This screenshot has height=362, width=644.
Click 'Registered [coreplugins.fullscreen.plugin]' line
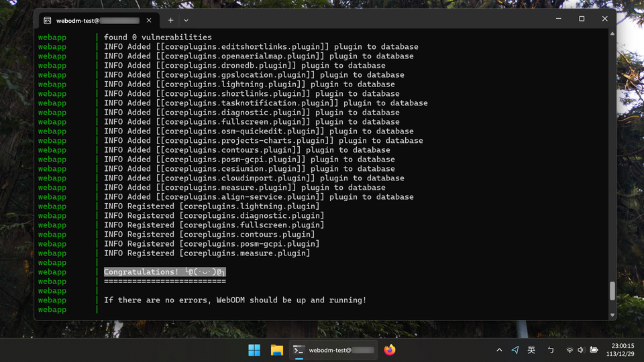[x=214, y=225]
